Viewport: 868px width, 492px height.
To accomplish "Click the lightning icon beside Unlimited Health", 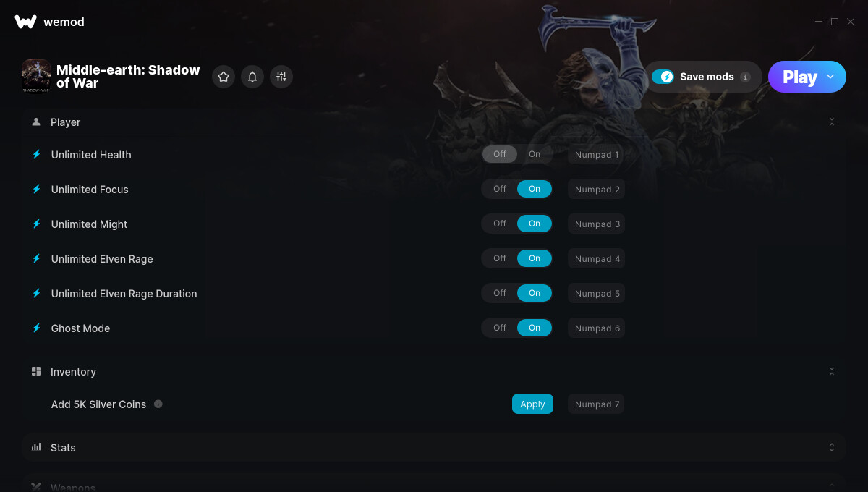I will coord(36,154).
